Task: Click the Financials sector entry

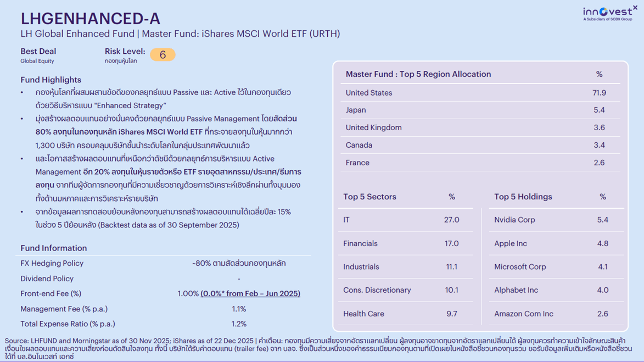Action: click(x=360, y=243)
